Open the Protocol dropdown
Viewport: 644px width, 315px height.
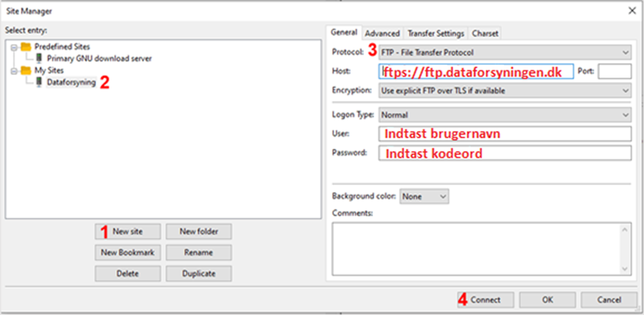point(505,53)
